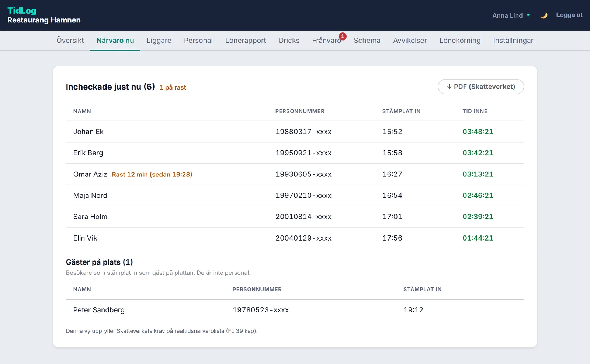Screen dimensions: 590x364
Task: Select the Närvaro nu tab
Action: [x=115, y=41]
